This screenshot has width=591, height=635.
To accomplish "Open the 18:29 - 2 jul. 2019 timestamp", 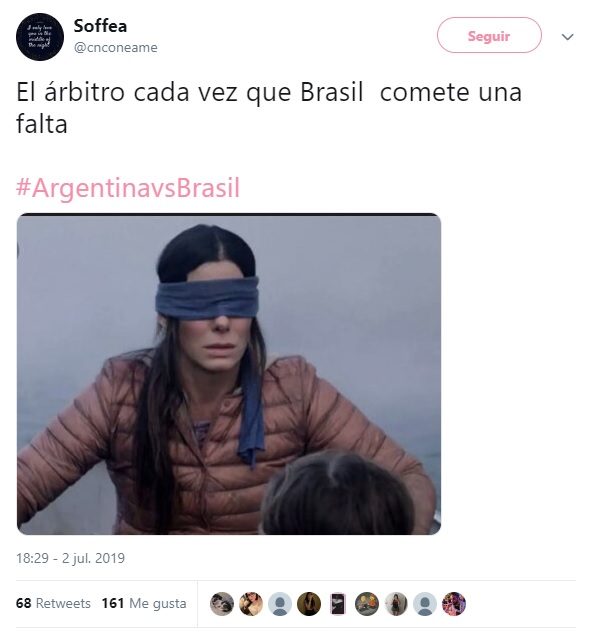I will pos(70,558).
